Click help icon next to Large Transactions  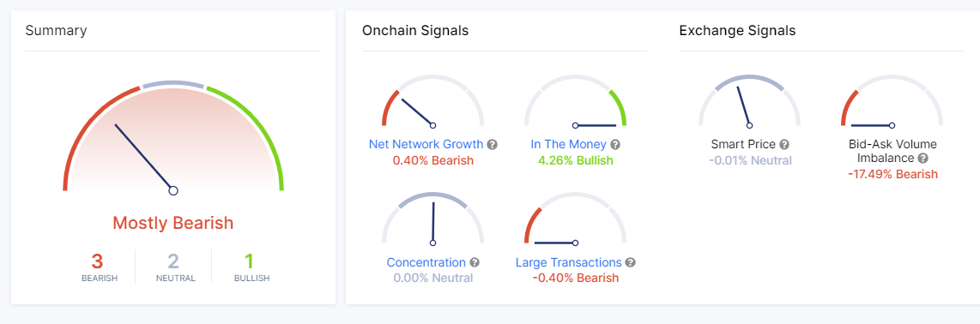630,263
